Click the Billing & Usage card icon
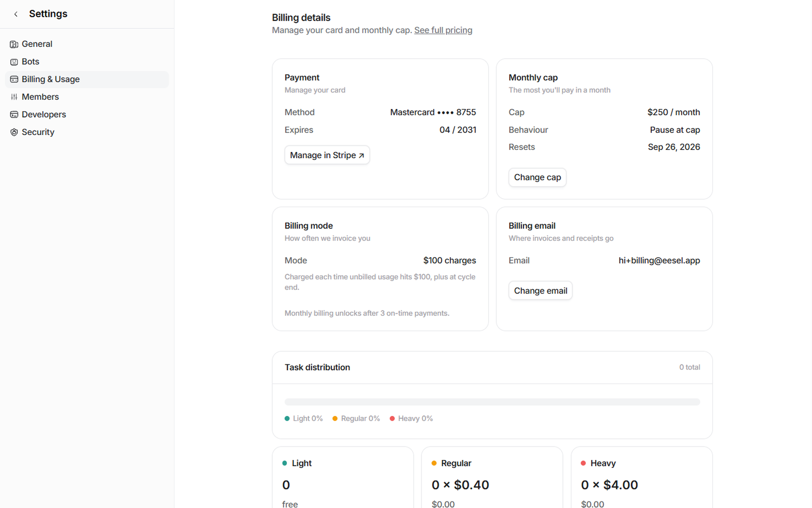The width and height of the screenshot is (812, 508). [14, 79]
